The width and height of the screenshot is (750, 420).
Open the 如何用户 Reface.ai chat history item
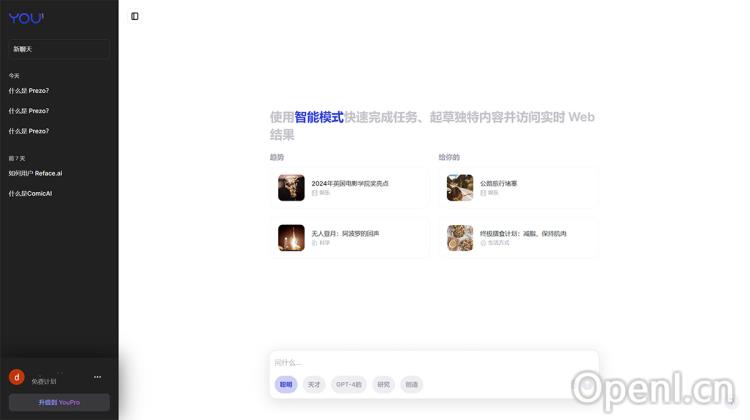(36, 173)
